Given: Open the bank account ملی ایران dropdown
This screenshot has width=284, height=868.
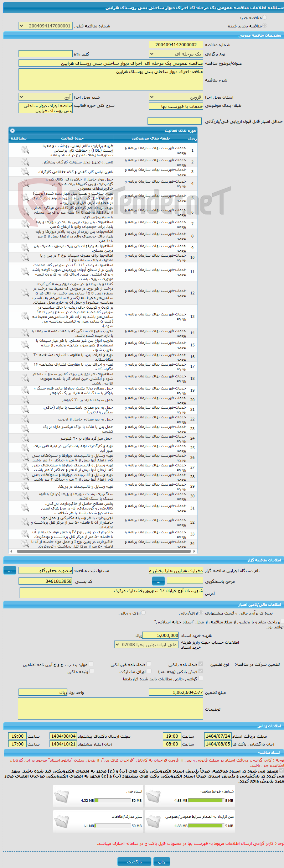Looking at the screenshot, I should pos(146,644).
